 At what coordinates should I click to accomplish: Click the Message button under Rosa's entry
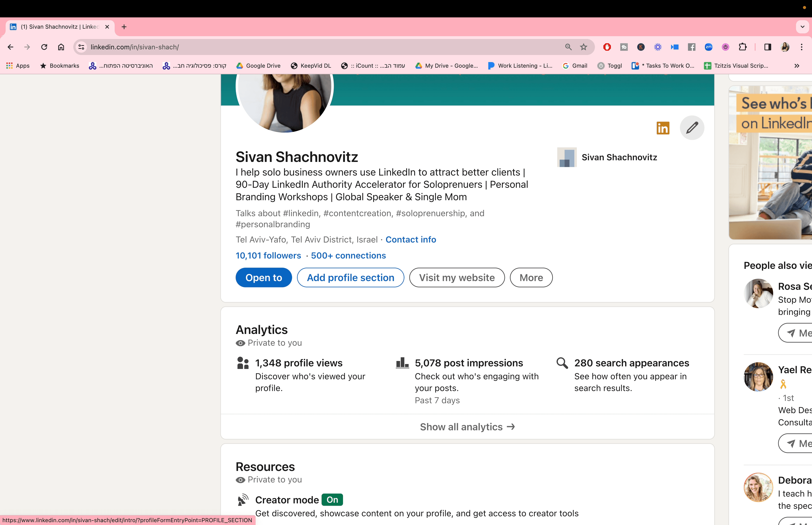click(795, 333)
